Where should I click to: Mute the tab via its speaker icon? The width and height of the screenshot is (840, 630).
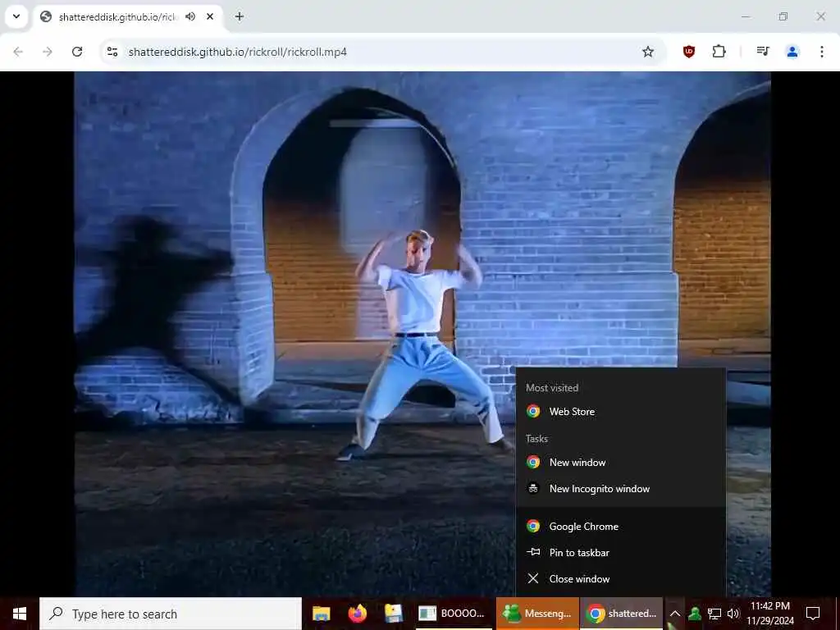pyautogui.click(x=190, y=16)
